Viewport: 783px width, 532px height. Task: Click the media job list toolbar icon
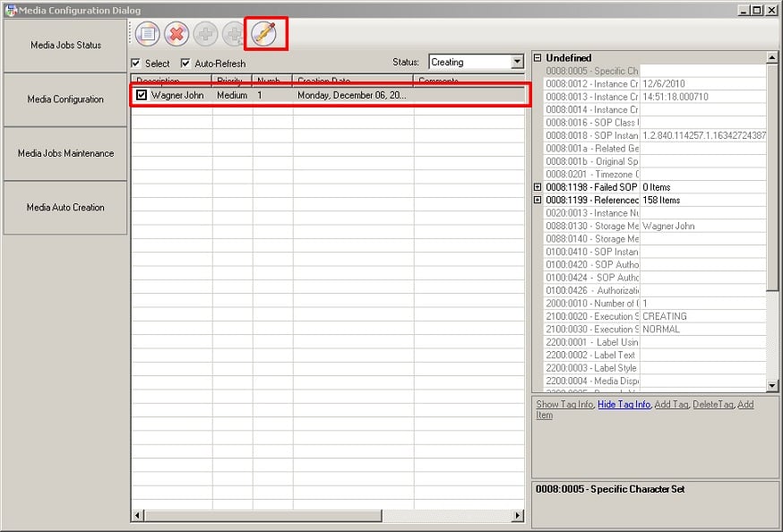pos(148,34)
